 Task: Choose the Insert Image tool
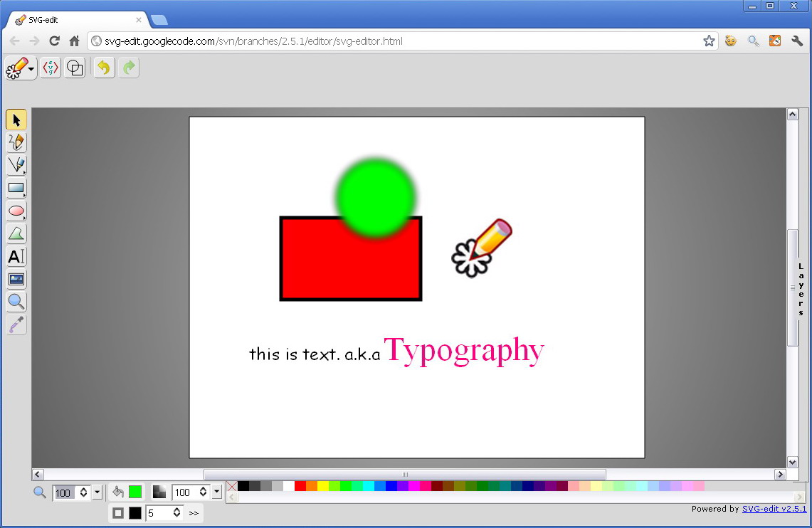[x=16, y=279]
